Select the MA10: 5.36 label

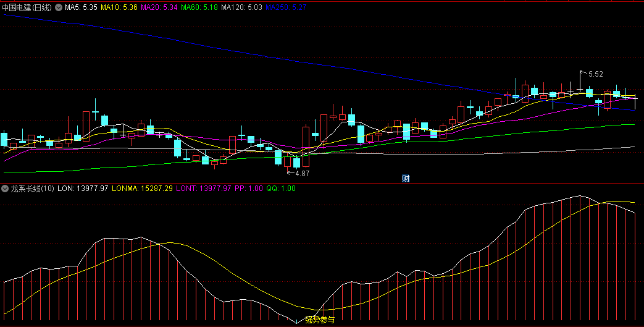119,7
